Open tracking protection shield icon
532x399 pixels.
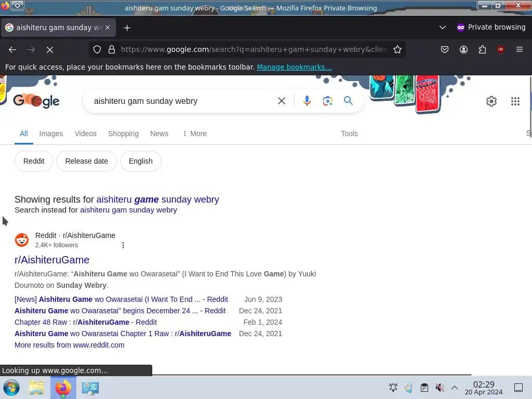point(97,49)
